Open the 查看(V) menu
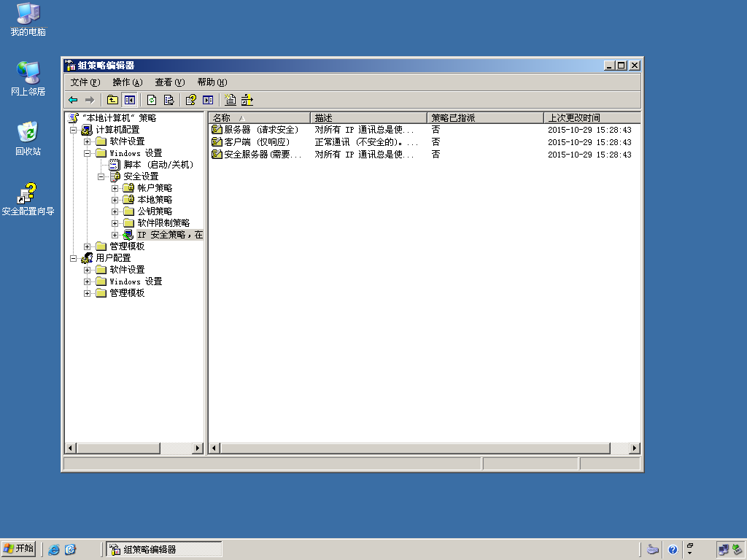This screenshot has height=560, width=747. pos(169,82)
